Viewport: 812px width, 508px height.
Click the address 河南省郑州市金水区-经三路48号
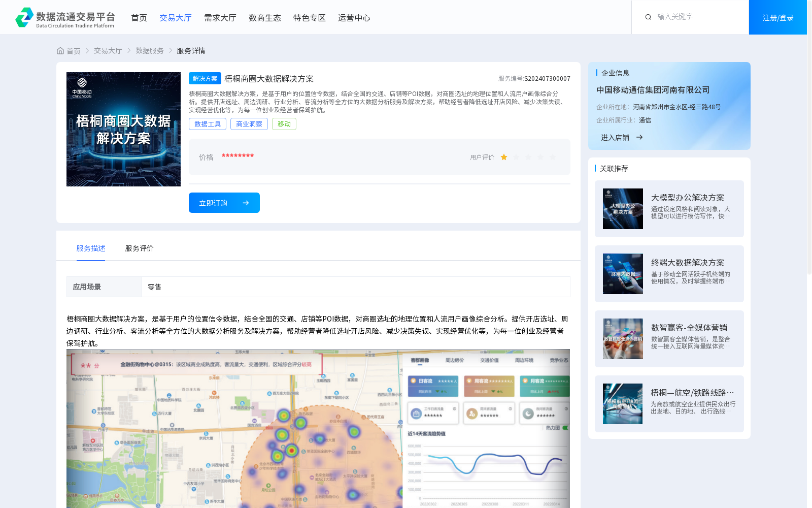tap(677, 107)
